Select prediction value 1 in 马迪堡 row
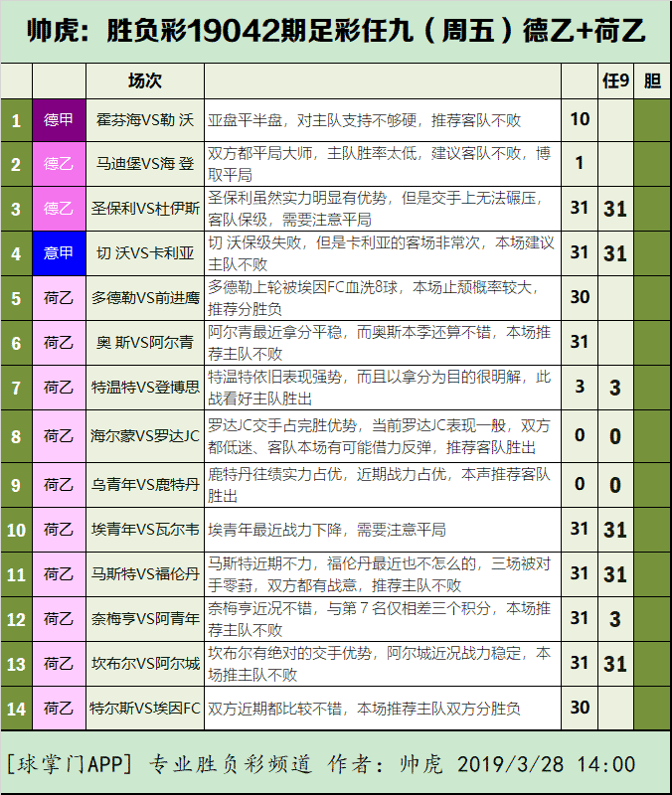Viewport: 672px width, 795px height. point(580,163)
